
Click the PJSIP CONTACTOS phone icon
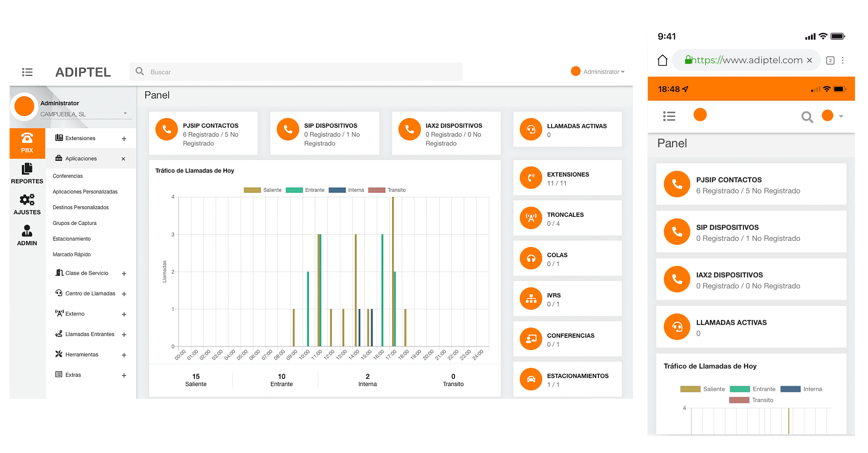click(166, 129)
